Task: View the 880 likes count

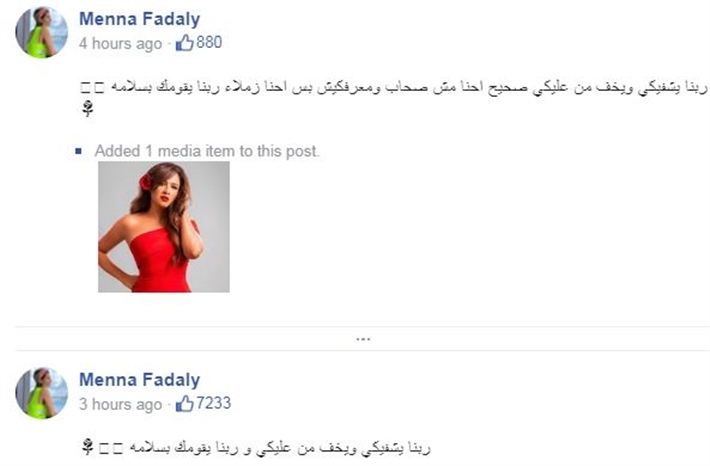Action: 209,42
